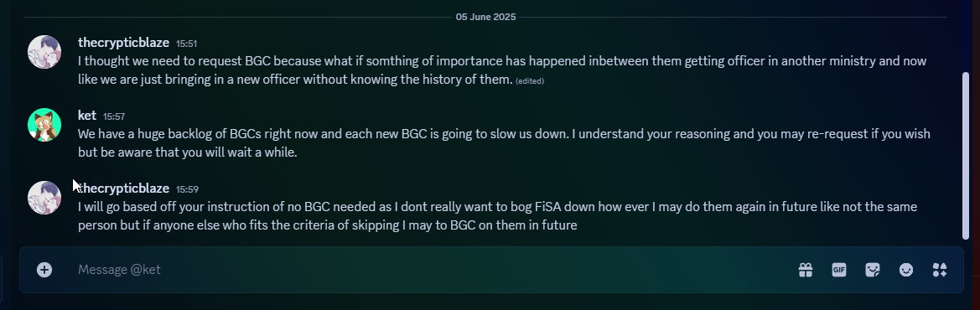Focus the Message @ket input field
This screenshot has width=980, height=310.
[431, 270]
